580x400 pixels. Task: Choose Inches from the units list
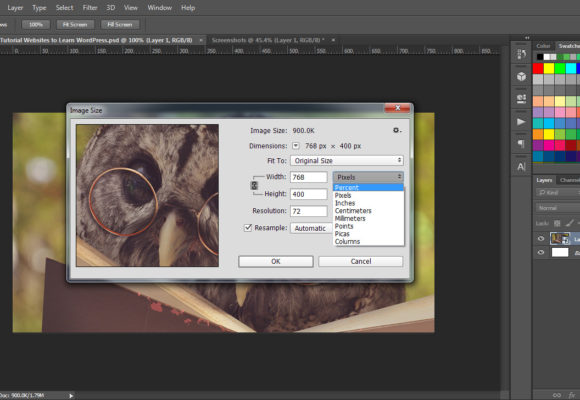pyautogui.click(x=368, y=203)
